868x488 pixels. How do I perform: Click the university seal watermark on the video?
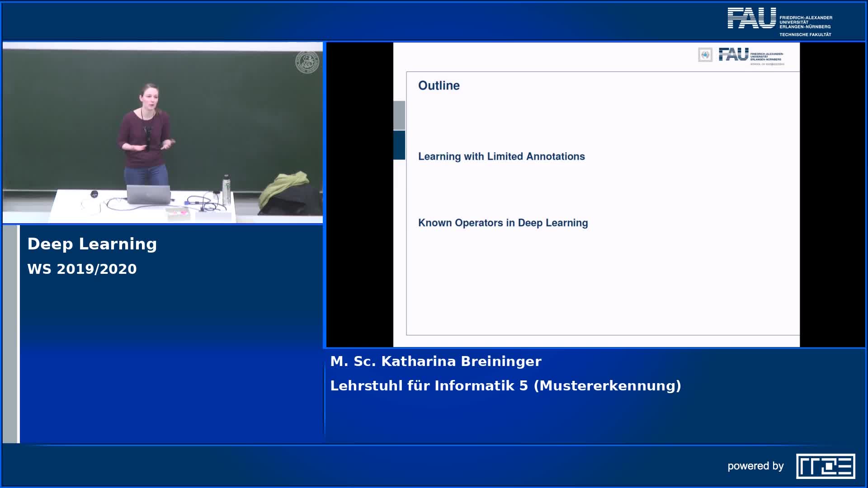coord(307,62)
